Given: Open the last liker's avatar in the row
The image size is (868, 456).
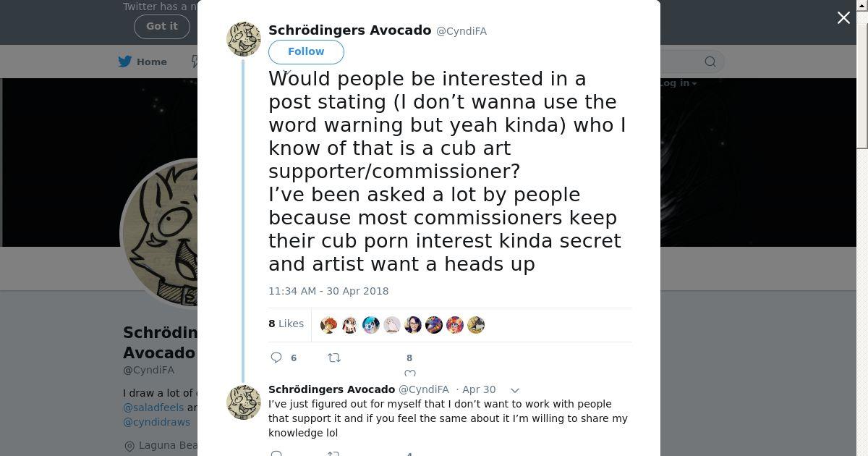Looking at the screenshot, I should click(476, 325).
